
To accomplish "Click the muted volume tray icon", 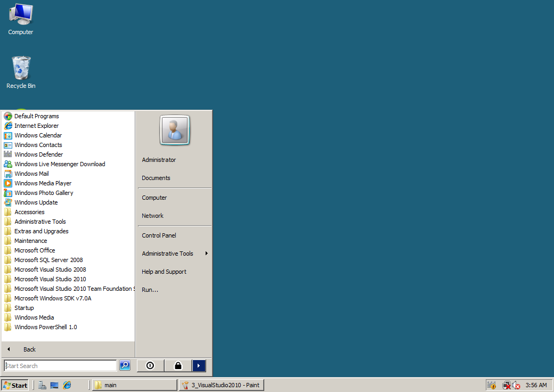I will pos(516,385).
